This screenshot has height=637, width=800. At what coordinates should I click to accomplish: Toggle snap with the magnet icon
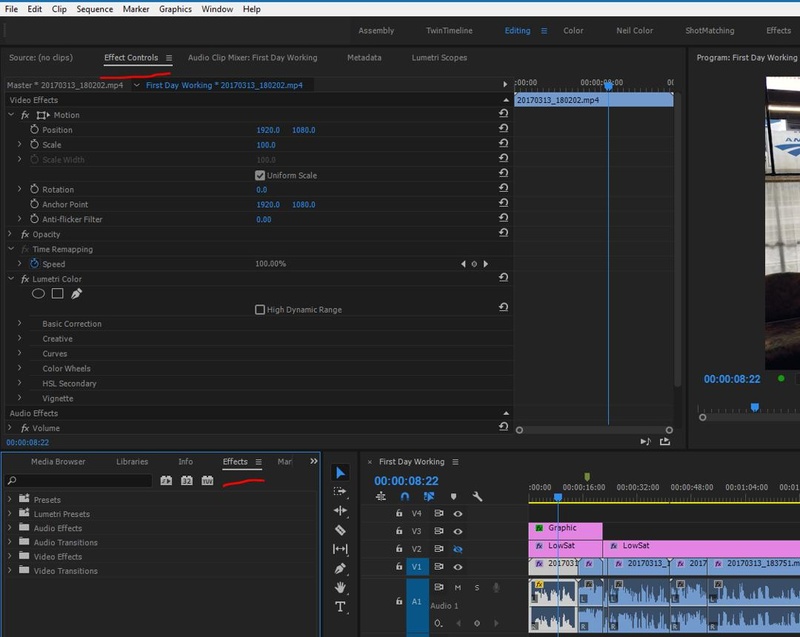pos(405,496)
